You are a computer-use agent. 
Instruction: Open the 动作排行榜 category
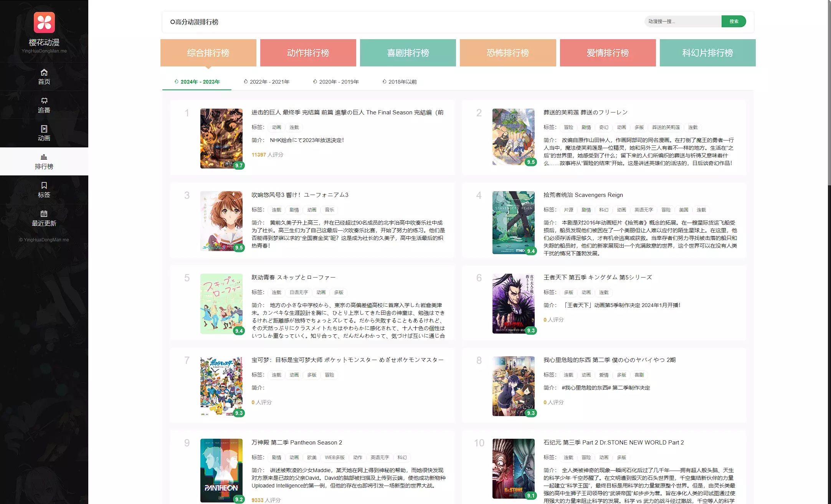coord(308,53)
